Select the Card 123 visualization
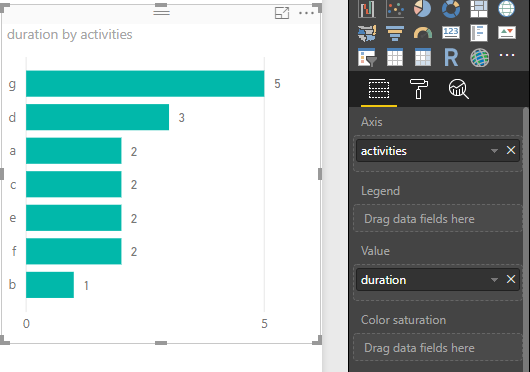Viewport: 530px width, 372px height. [451, 33]
